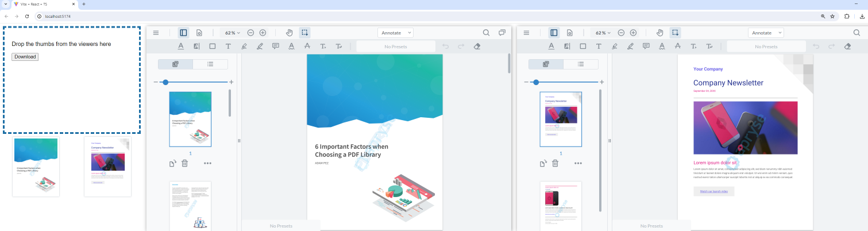Open search in the left viewer
Screen dimensions: 868x231
pos(487,33)
